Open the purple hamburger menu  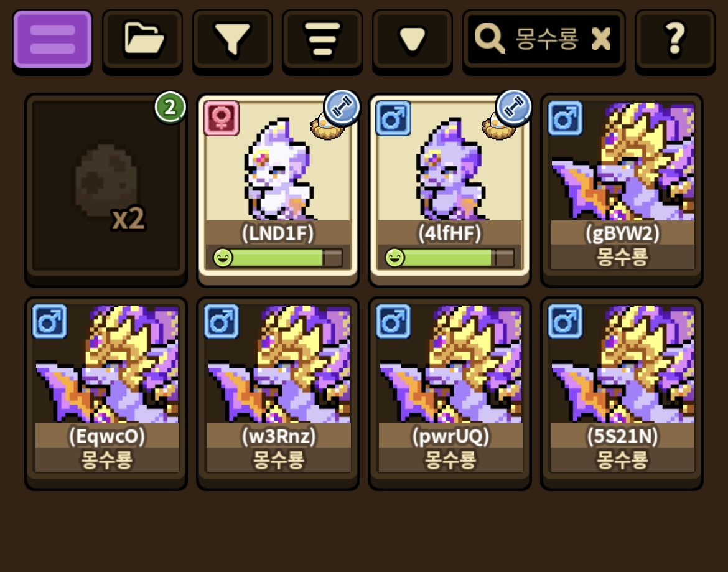tap(52, 40)
